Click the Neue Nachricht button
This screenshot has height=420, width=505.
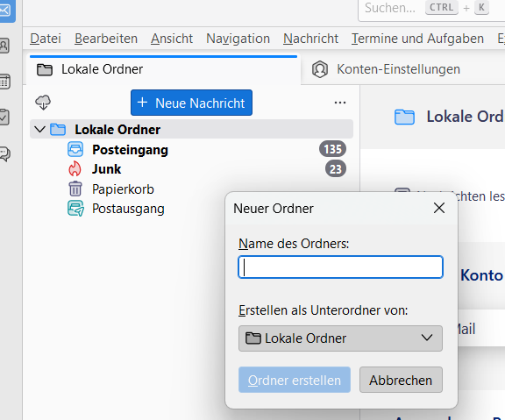[x=191, y=103]
